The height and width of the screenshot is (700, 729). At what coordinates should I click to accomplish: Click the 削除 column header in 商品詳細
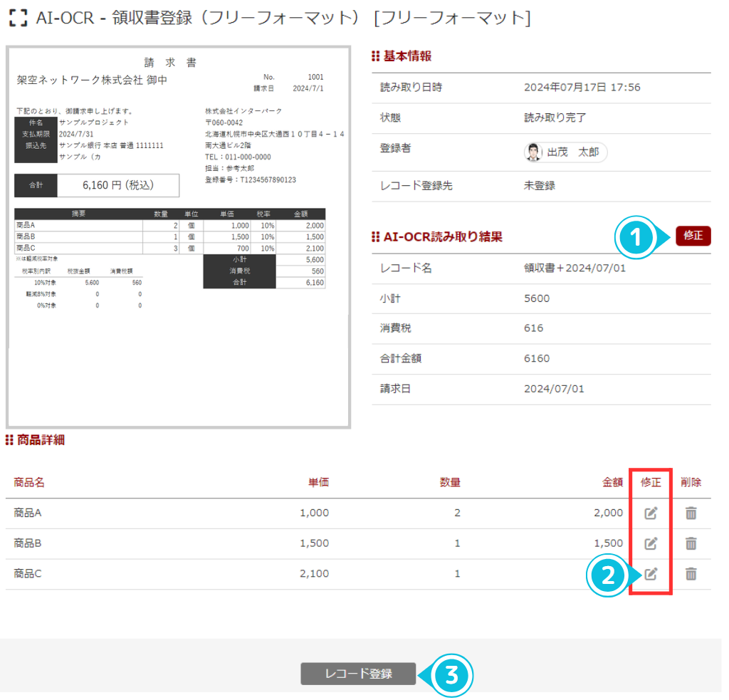(690, 482)
